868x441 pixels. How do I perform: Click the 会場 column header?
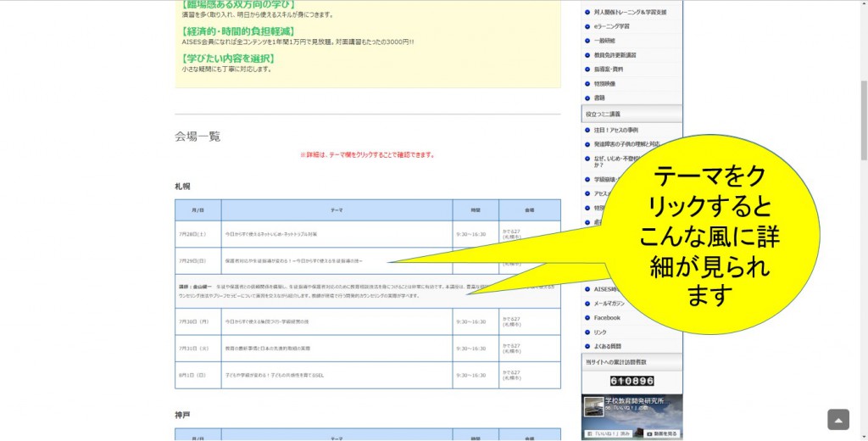click(529, 210)
